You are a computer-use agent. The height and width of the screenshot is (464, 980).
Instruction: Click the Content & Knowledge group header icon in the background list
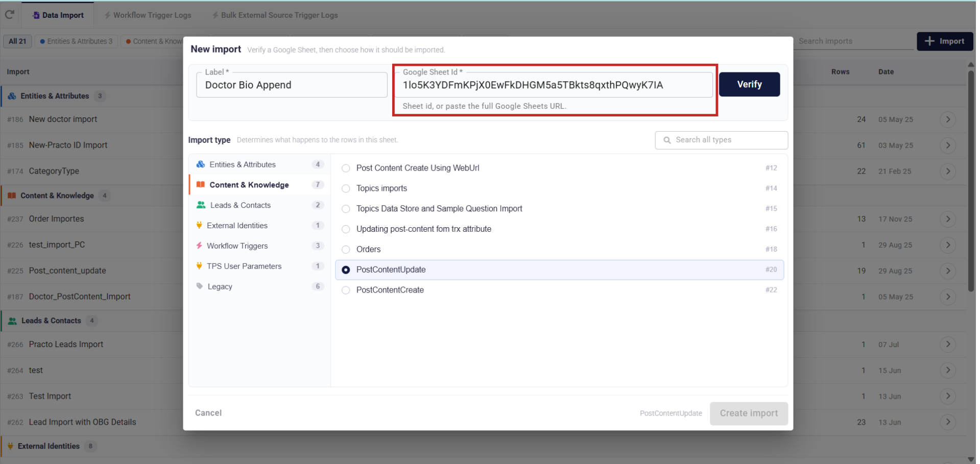coord(12,196)
